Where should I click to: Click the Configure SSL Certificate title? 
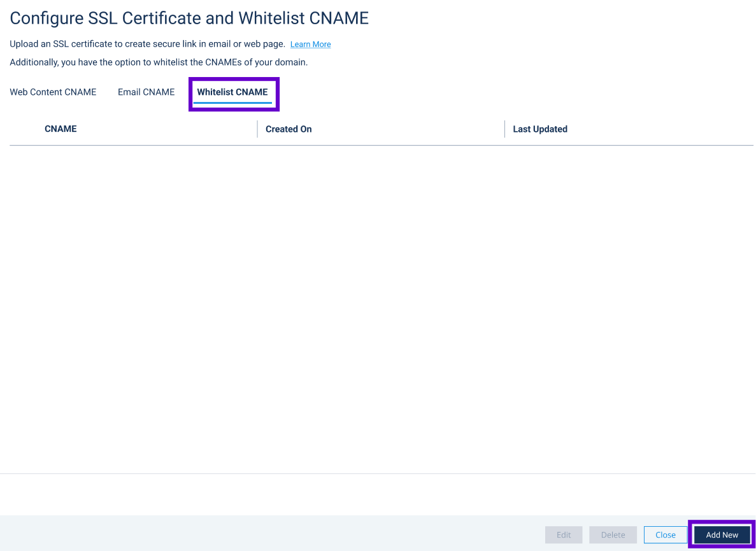tap(189, 18)
